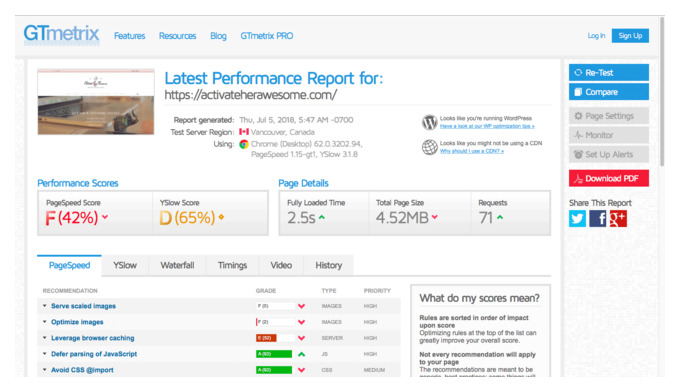Click the Requests green up arrow
This screenshot has height=392, width=680.
tap(500, 217)
